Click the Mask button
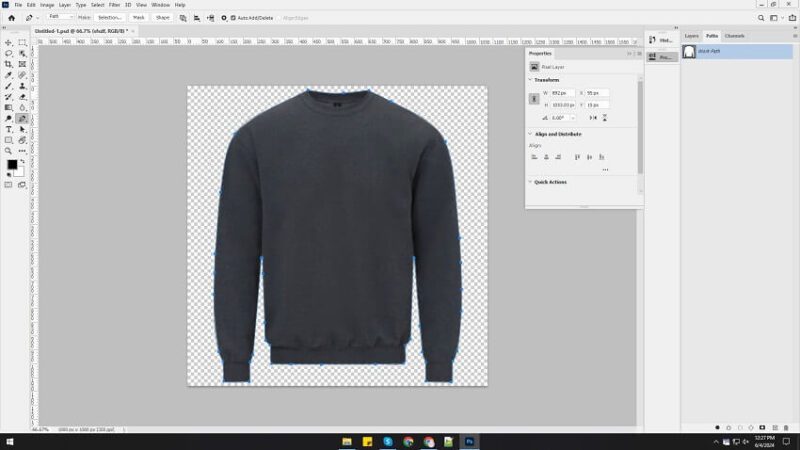 click(x=138, y=17)
